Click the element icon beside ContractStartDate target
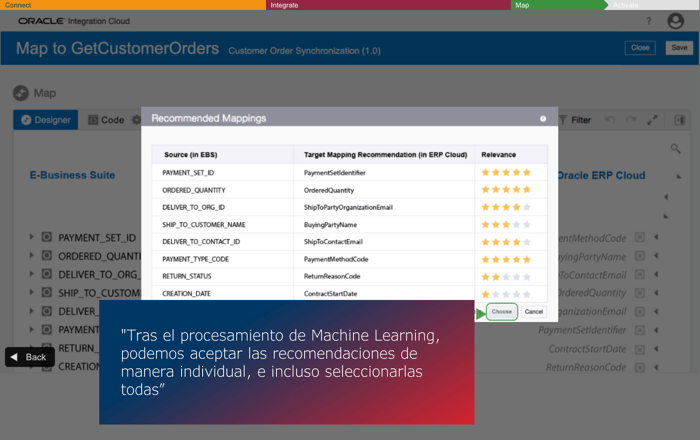The image size is (700, 440). 640,349
